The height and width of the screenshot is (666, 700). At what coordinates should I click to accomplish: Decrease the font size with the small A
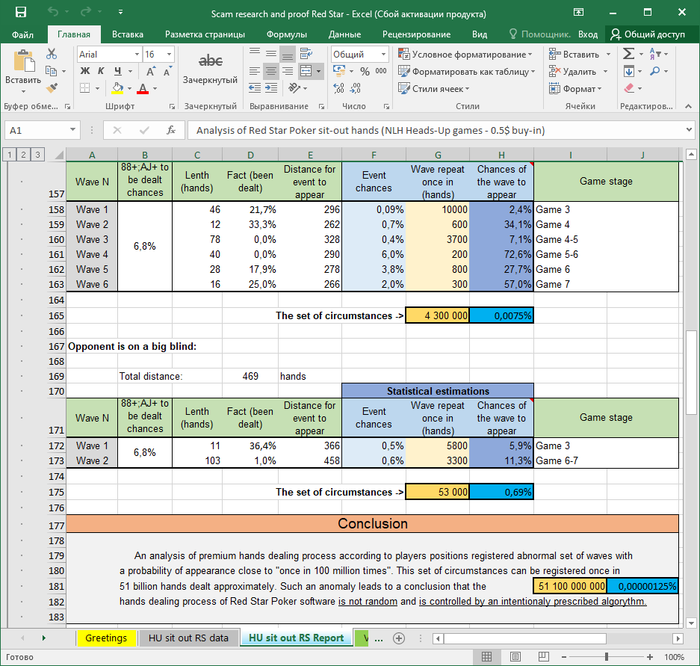[x=167, y=71]
